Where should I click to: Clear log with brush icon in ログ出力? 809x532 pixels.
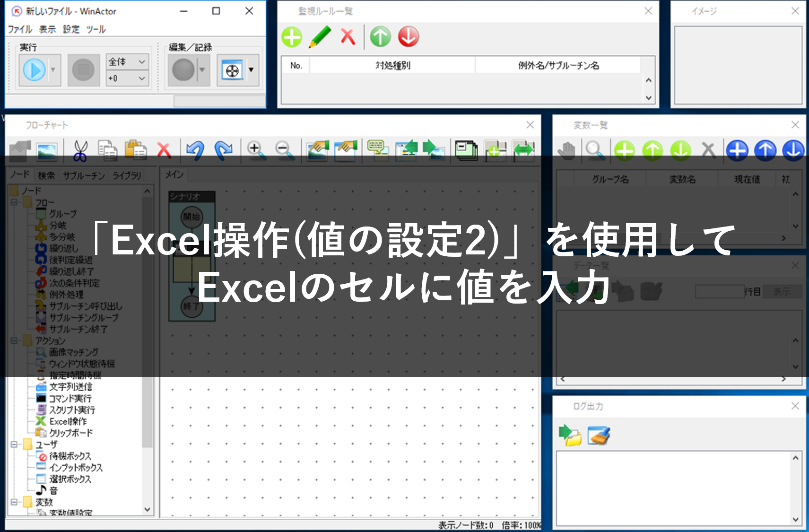(599, 435)
